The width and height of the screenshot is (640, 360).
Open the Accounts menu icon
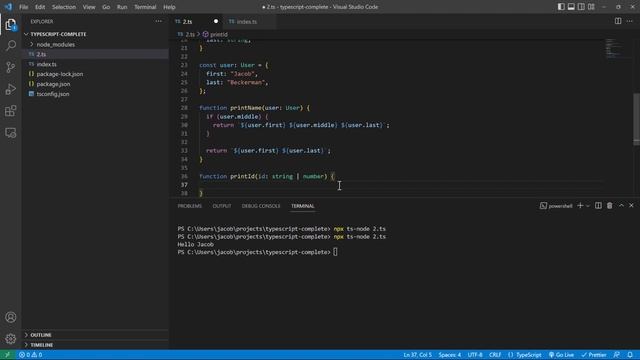[11, 317]
